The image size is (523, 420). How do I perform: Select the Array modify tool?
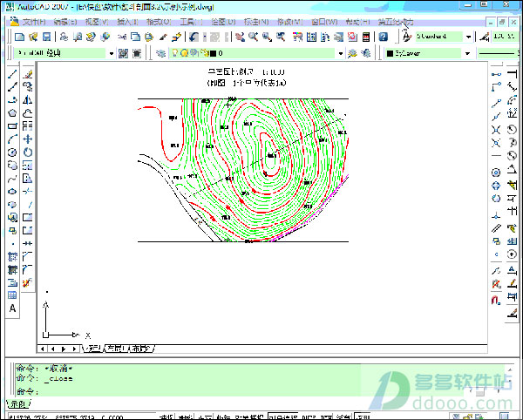(x=28, y=126)
